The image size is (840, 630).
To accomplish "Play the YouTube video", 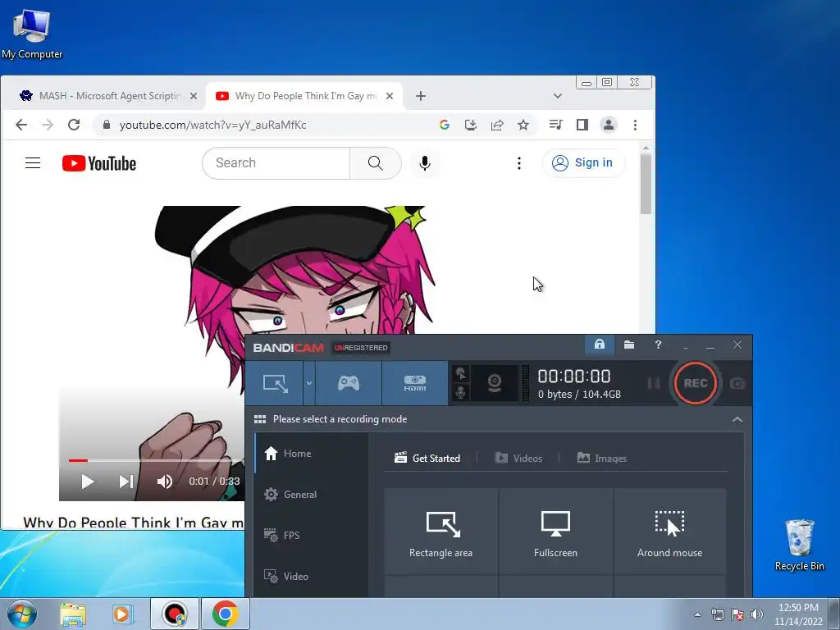I will 87,481.
